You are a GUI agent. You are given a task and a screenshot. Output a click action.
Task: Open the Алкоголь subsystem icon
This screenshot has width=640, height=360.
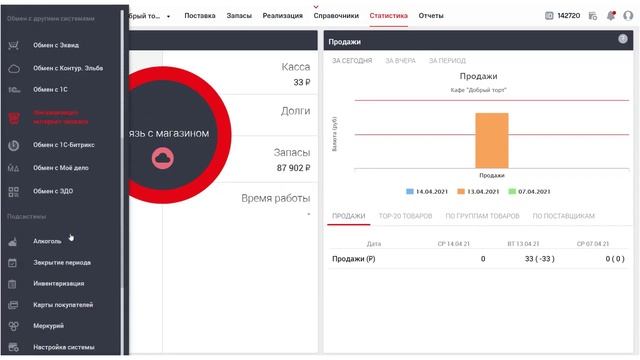(13, 242)
